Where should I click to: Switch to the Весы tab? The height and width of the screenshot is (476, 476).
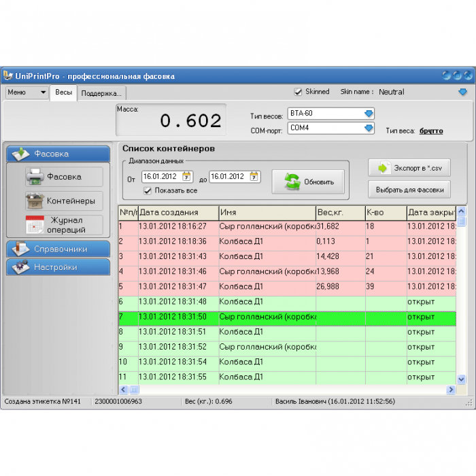click(x=64, y=92)
